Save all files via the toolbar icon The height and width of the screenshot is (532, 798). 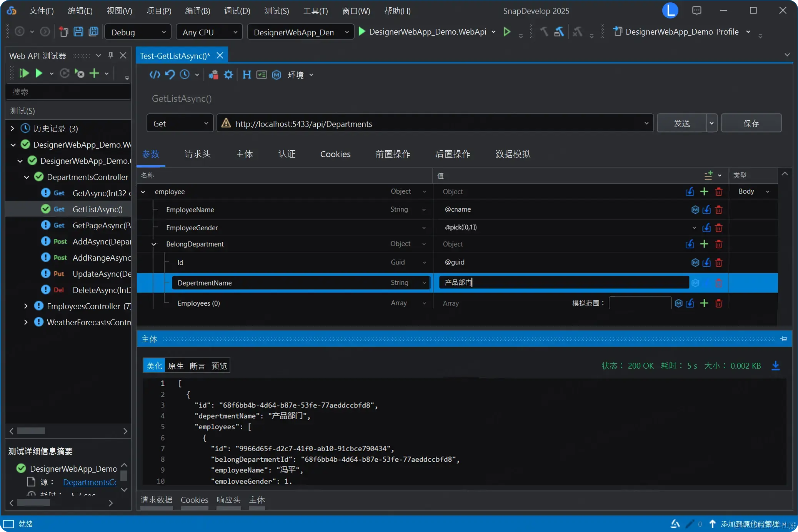click(x=93, y=32)
